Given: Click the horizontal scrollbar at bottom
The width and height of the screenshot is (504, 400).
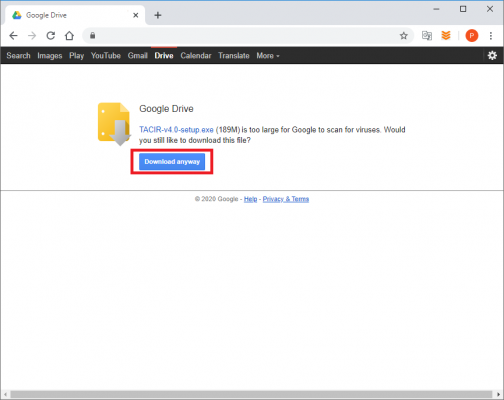Looking at the screenshot, I should 252,394.
